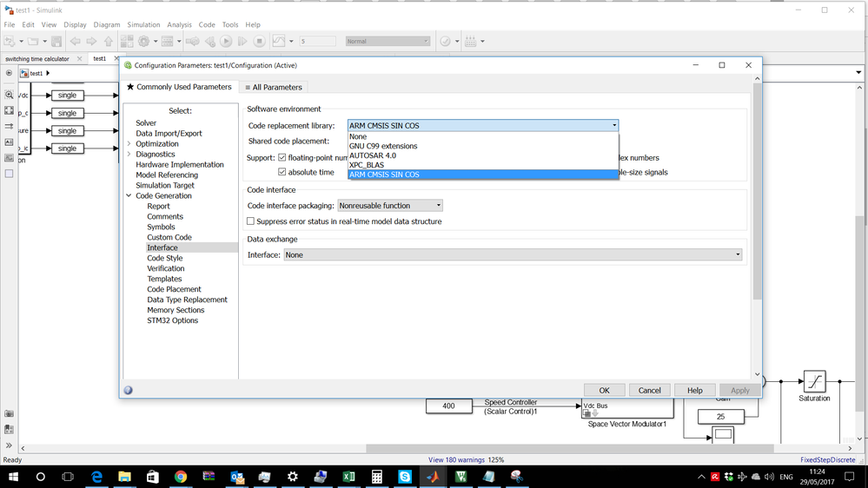Collapse the Code Generation tree node
Screen dimensions: 868x488
click(129, 196)
